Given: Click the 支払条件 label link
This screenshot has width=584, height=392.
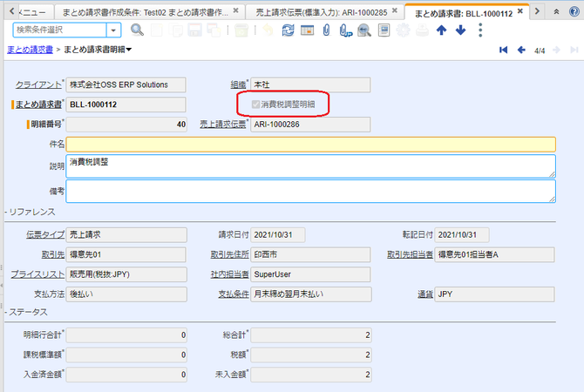Looking at the screenshot, I should click(233, 294).
